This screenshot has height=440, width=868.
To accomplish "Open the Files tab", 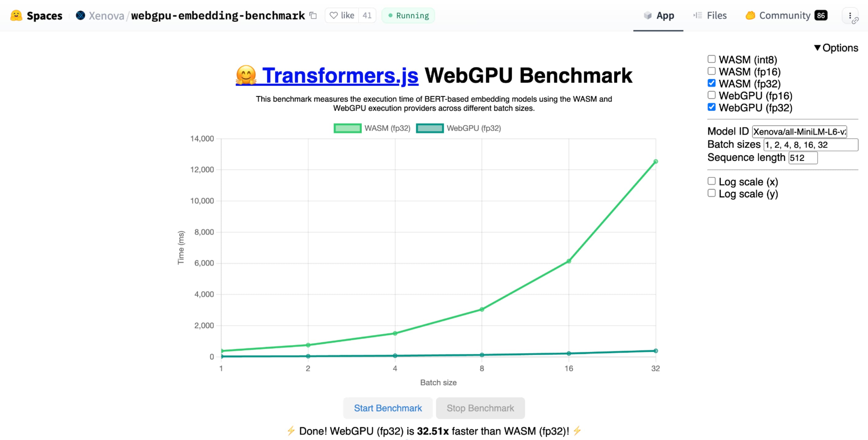I will tap(715, 15).
